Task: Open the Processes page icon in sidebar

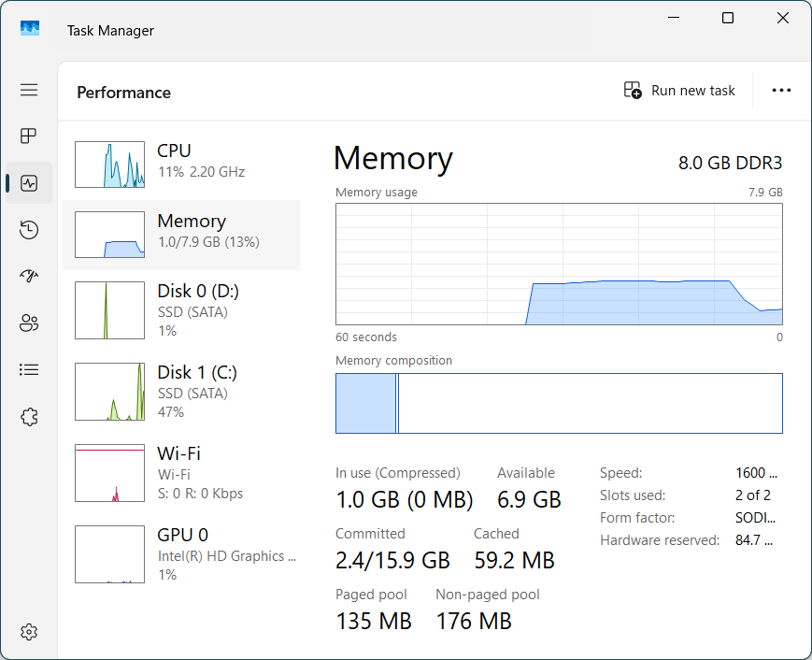Action: tap(29, 136)
